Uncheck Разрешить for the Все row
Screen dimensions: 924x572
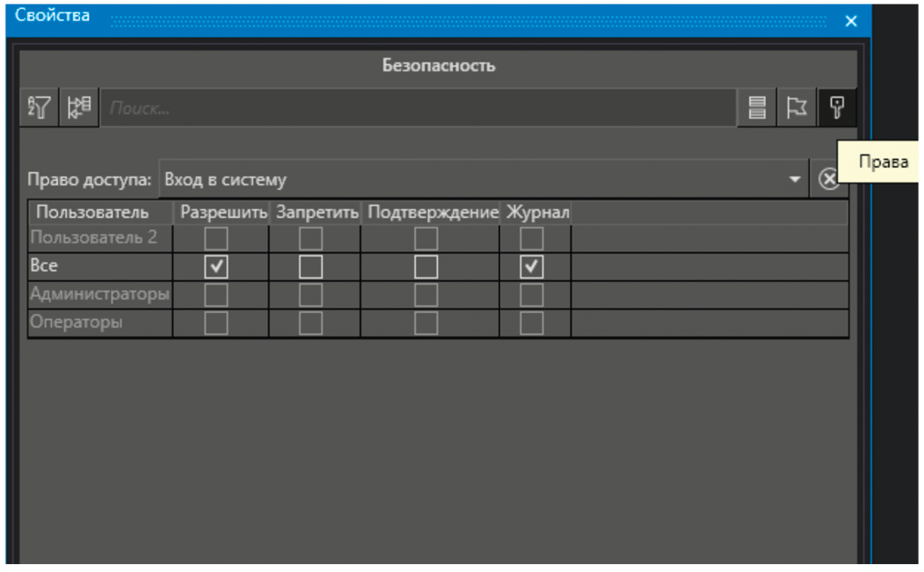click(215, 267)
